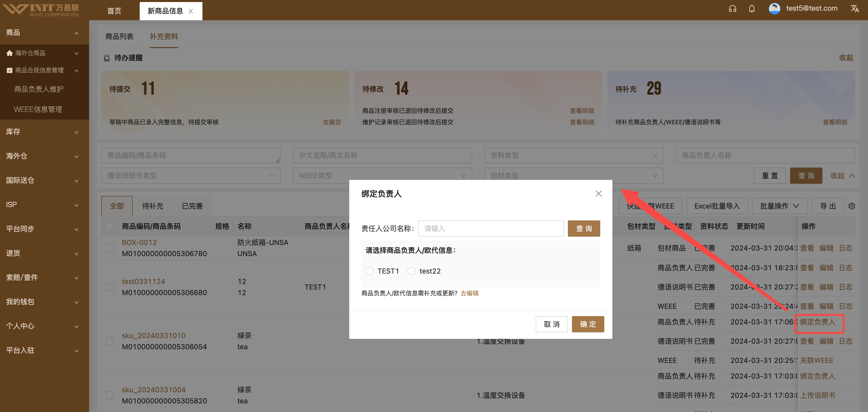Switch to the 首页 tab
The image size is (868, 412).
(x=114, y=11)
